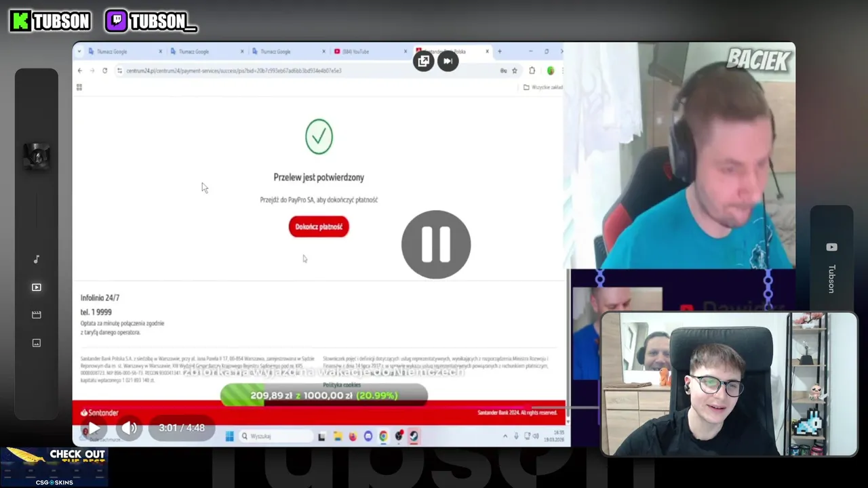This screenshot has width=868, height=488.
Task: Click the Twitch TUBSON_ logo
Action: click(151, 21)
